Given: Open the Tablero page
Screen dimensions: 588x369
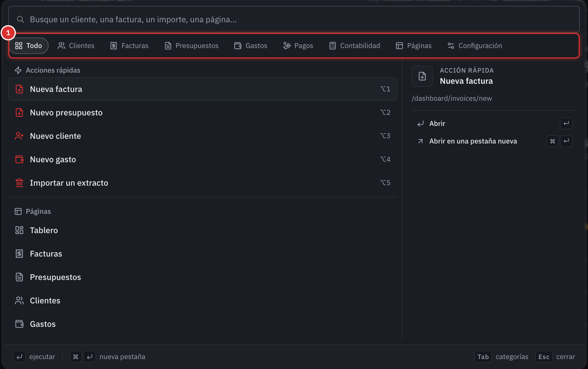Looking at the screenshot, I should pos(203,230).
